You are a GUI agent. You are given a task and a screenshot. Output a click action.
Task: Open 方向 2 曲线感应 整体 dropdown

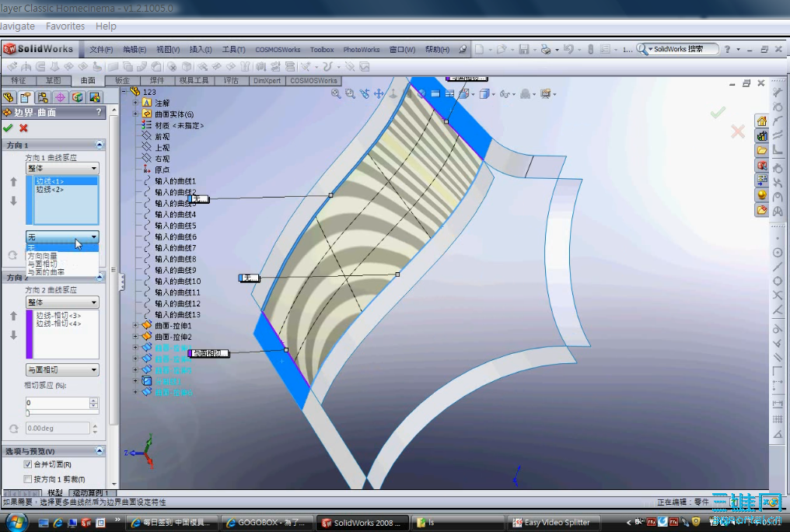point(62,303)
